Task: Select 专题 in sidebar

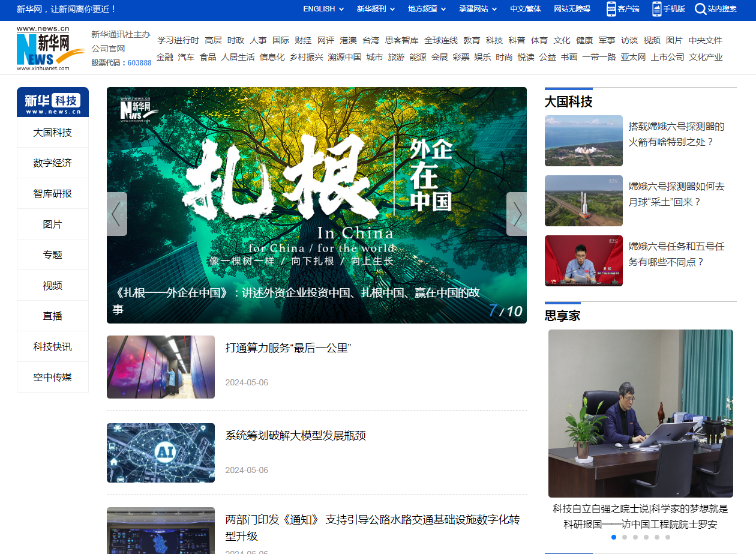Action: [x=53, y=255]
